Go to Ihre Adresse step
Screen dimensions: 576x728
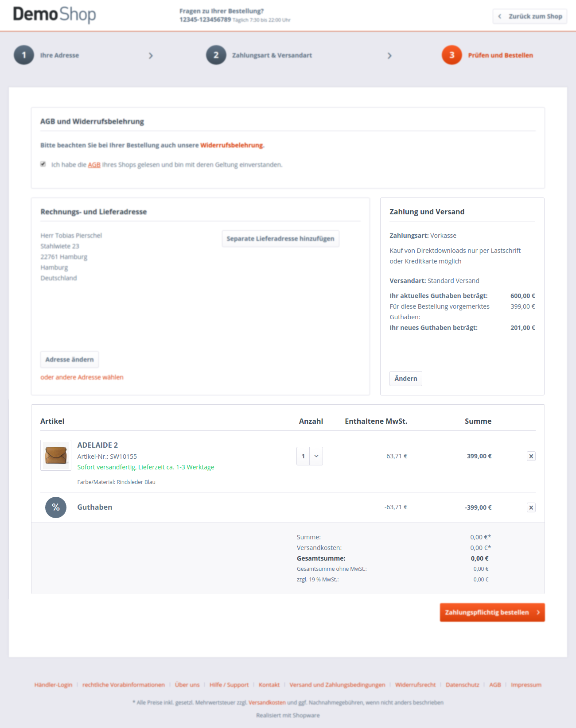pos(59,55)
